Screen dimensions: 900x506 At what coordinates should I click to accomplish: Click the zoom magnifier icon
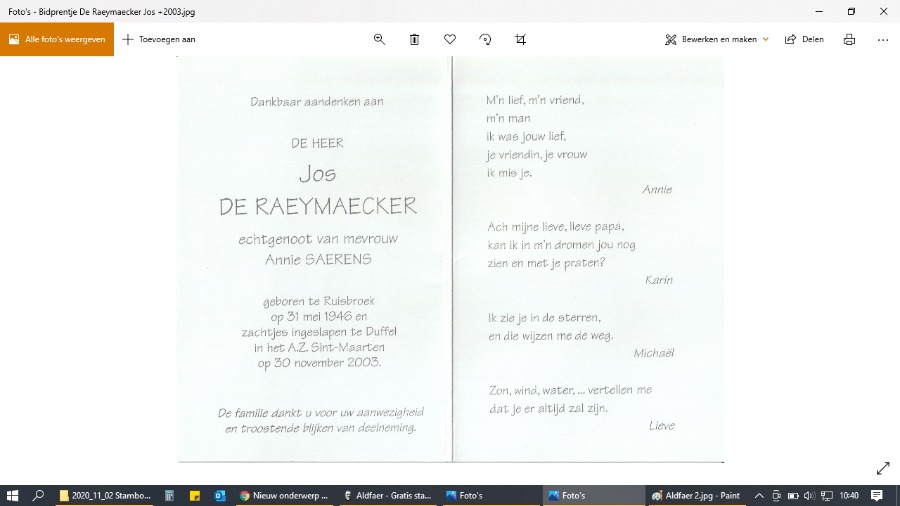pos(379,39)
